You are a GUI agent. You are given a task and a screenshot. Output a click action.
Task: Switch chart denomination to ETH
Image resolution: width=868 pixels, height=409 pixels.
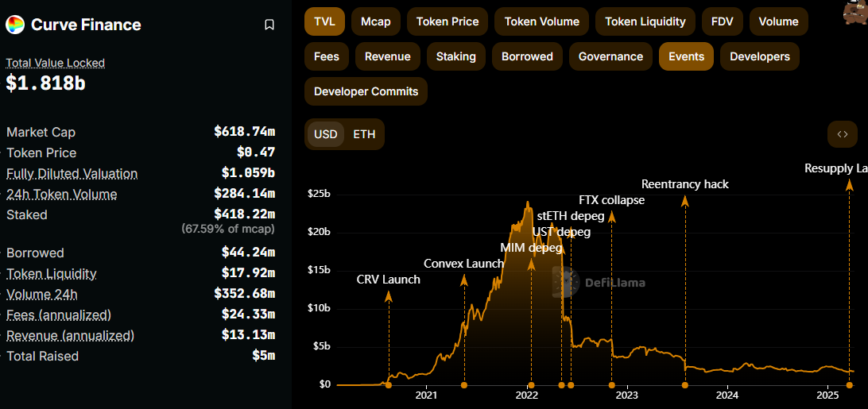point(364,134)
